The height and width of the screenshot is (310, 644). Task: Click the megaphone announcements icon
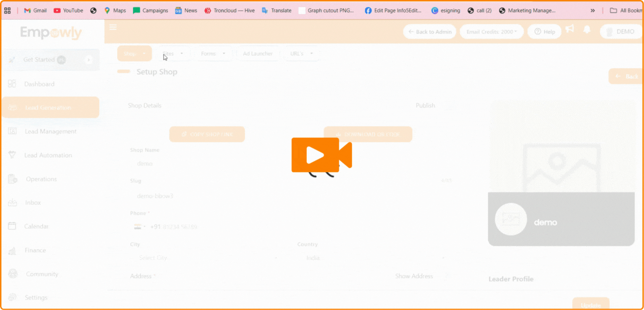point(570,29)
